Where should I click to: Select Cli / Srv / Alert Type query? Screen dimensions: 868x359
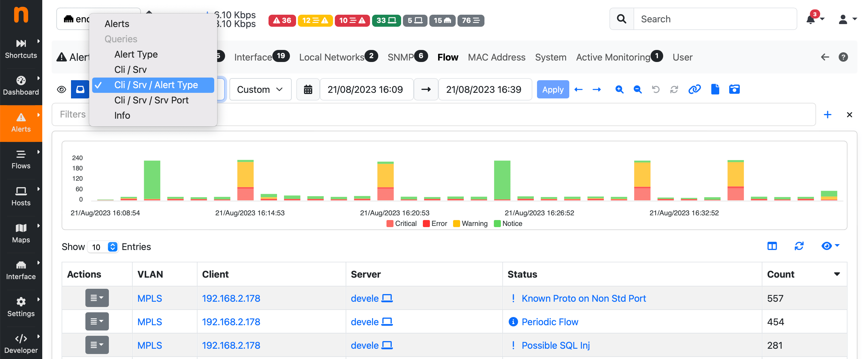click(153, 85)
